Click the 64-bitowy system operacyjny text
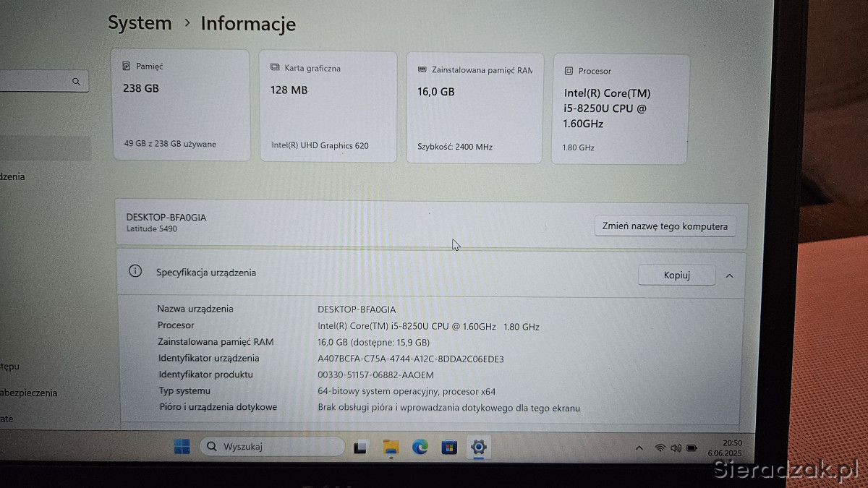The image size is (868, 488). click(x=407, y=392)
